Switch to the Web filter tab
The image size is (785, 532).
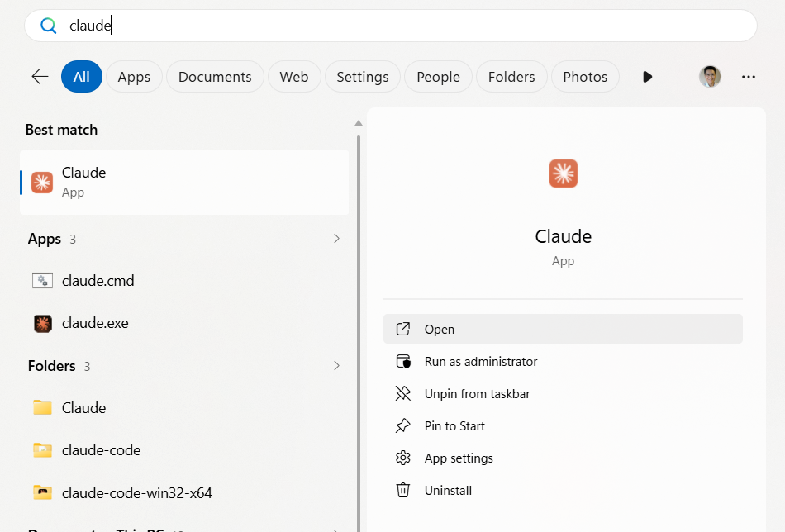click(x=294, y=77)
